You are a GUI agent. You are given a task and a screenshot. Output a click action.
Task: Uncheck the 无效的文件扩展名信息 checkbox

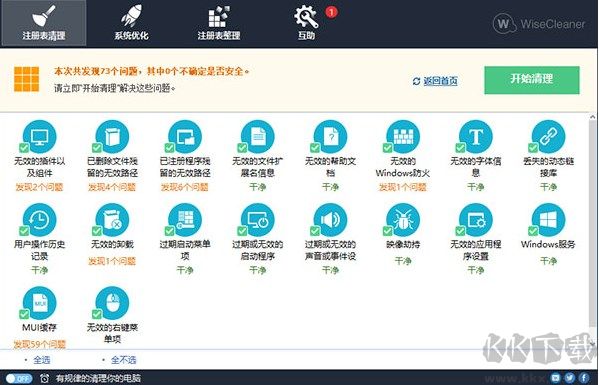coord(242,148)
